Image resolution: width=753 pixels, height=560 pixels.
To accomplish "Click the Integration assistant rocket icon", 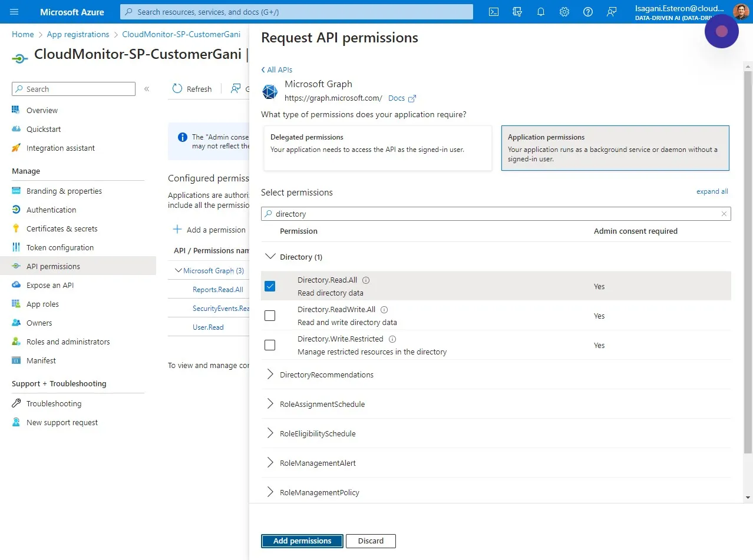I will pyautogui.click(x=16, y=148).
